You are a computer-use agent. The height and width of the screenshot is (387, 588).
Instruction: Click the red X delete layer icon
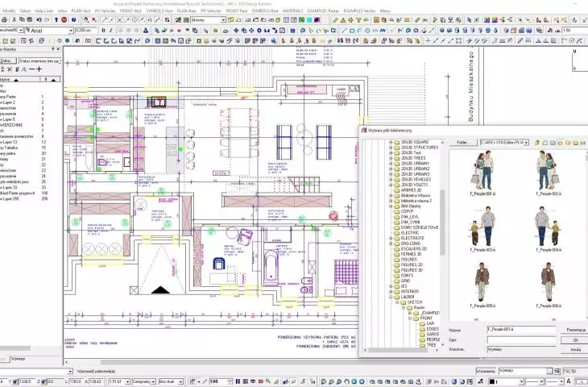10,69
